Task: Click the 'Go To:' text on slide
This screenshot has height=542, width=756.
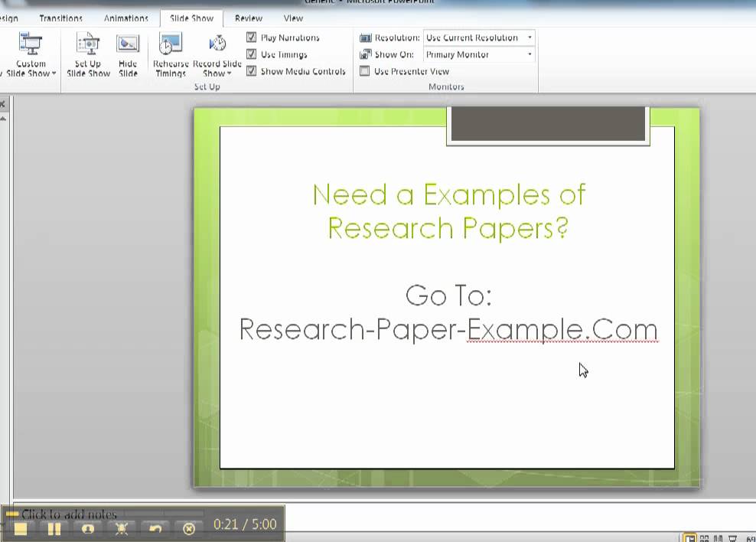Action: pyautogui.click(x=448, y=295)
